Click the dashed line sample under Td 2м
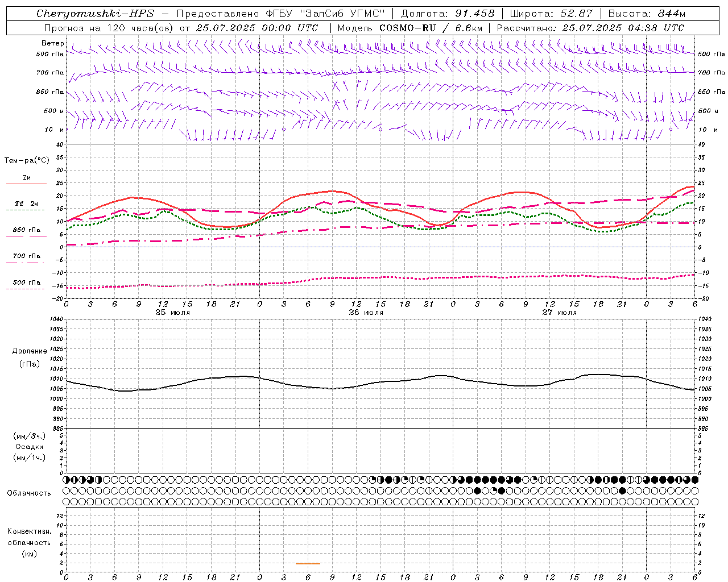The width and height of the screenshot is (728, 582). 26,210
